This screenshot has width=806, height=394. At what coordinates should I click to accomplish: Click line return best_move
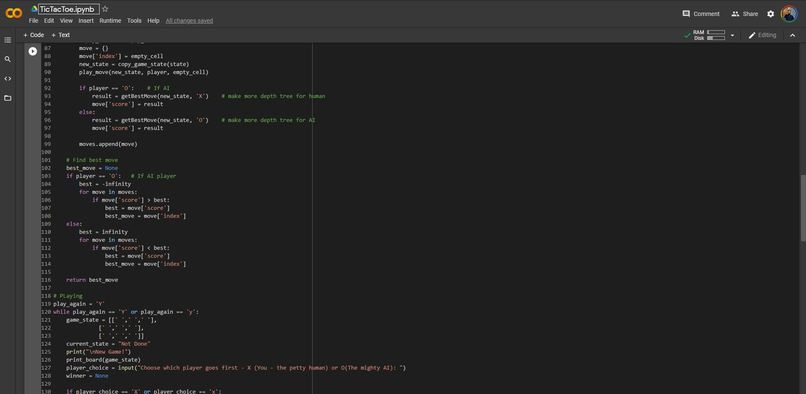92,280
